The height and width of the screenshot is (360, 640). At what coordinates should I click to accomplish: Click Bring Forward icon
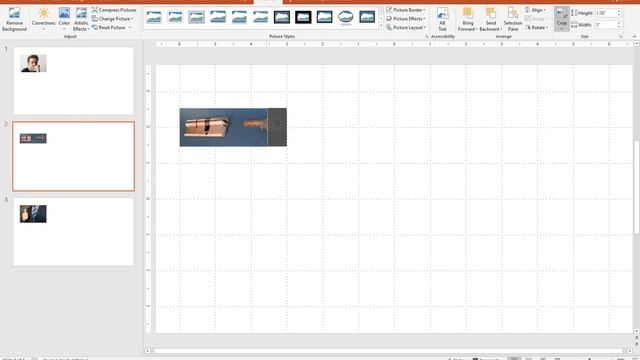click(x=468, y=14)
